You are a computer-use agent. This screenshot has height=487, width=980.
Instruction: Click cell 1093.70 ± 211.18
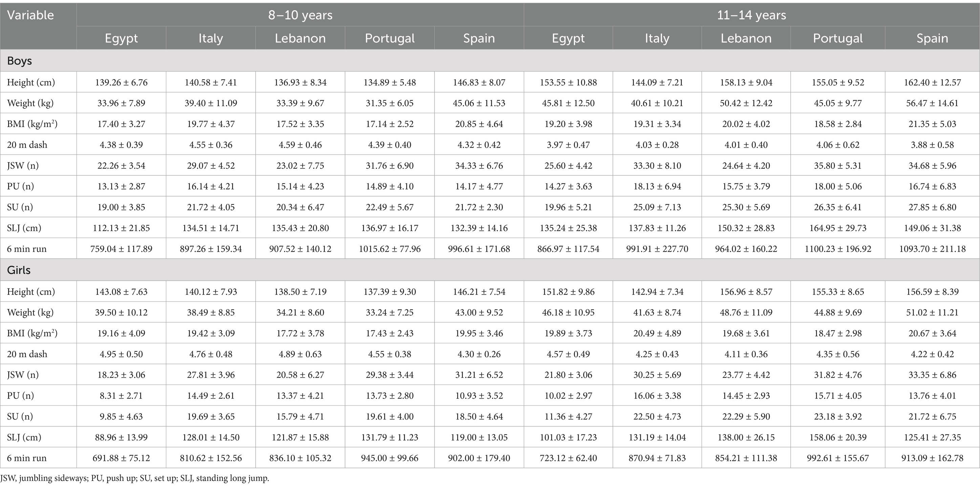click(932, 249)
